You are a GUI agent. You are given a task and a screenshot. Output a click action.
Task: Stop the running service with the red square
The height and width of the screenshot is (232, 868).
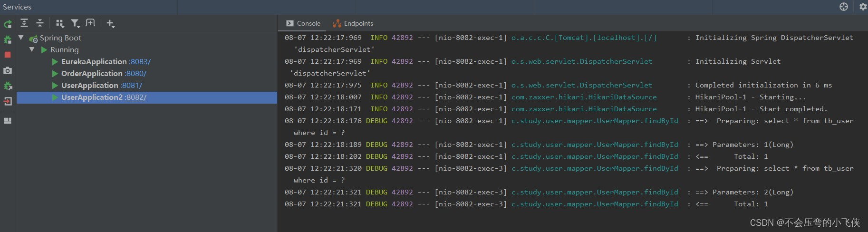(x=8, y=55)
